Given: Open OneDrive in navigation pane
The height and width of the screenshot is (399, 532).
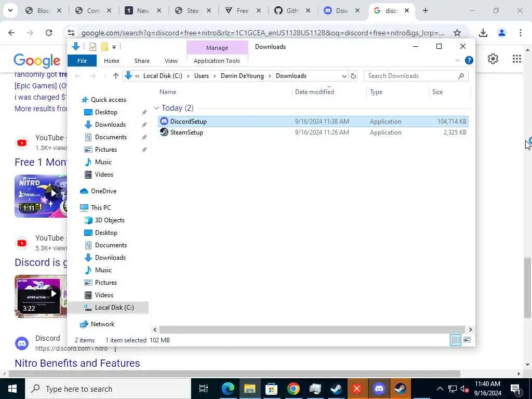Looking at the screenshot, I should [x=103, y=191].
